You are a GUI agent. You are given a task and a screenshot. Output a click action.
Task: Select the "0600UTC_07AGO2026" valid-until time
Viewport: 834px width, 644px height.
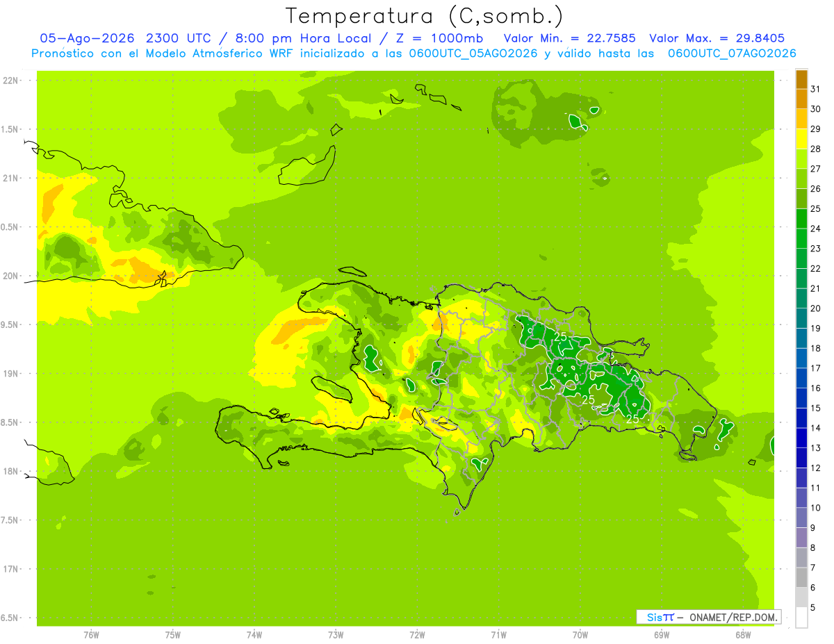731,53
